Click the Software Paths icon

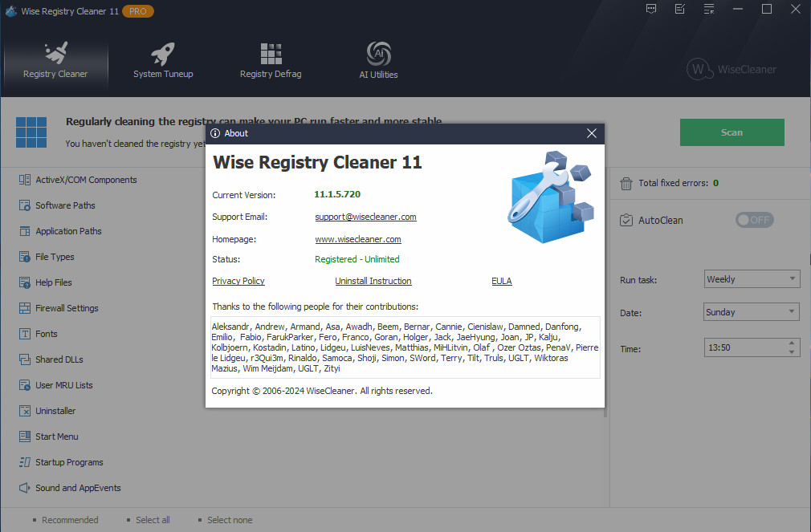tap(25, 205)
